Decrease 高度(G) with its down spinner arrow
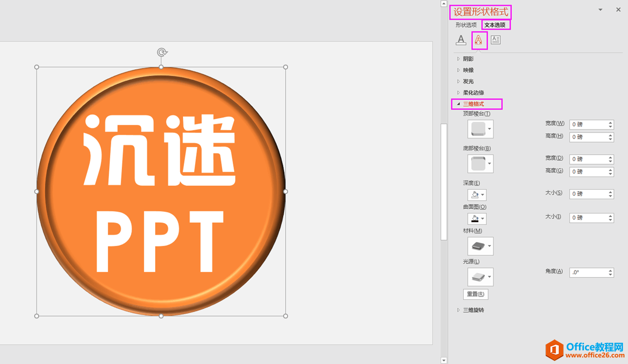 [611, 174]
